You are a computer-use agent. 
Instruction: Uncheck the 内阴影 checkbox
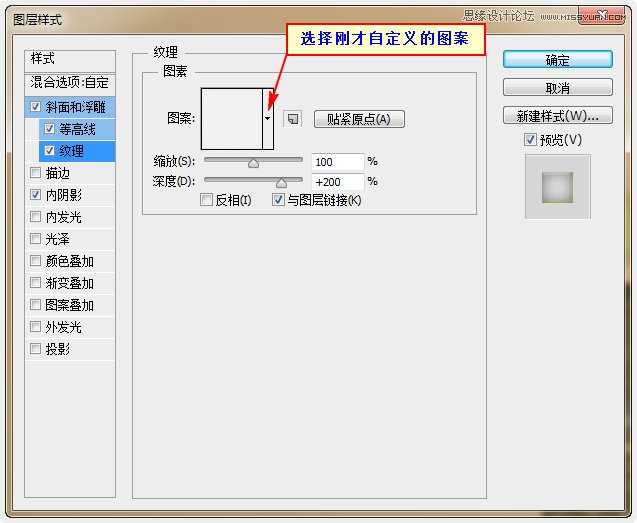(35, 195)
